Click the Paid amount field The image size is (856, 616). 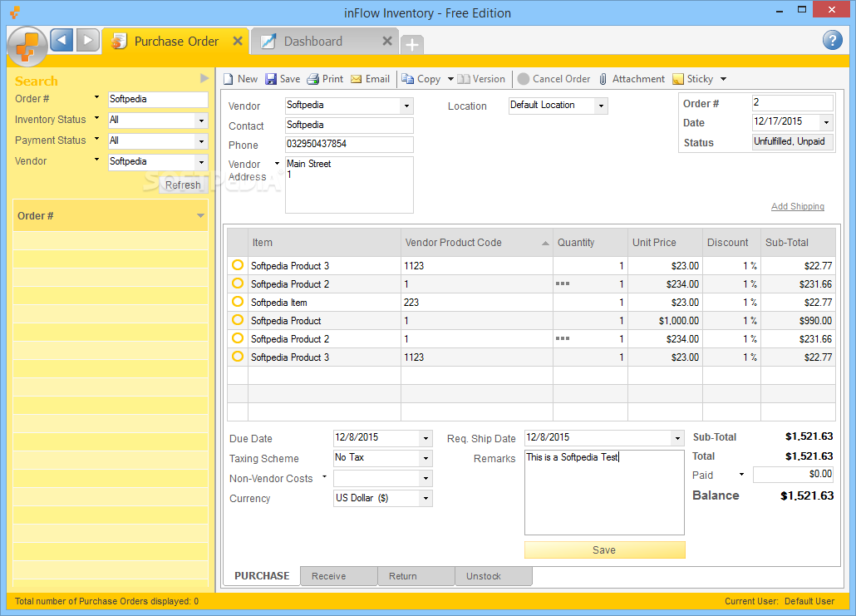(x=793, y=475)
